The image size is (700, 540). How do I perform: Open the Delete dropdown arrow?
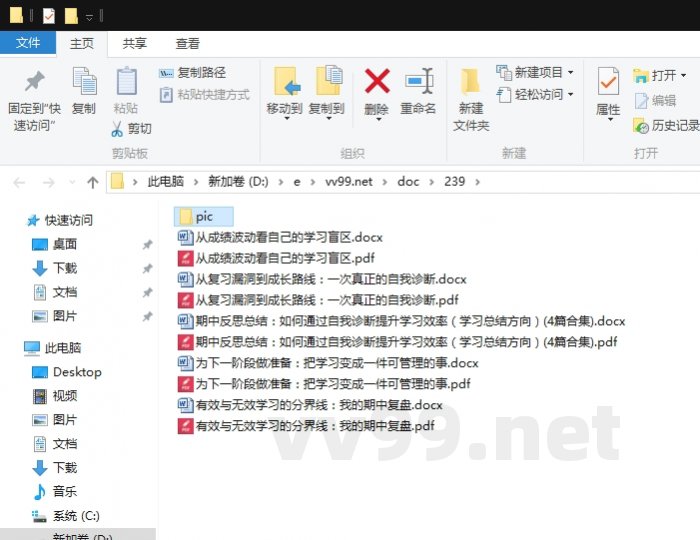[x=378, y=119]
